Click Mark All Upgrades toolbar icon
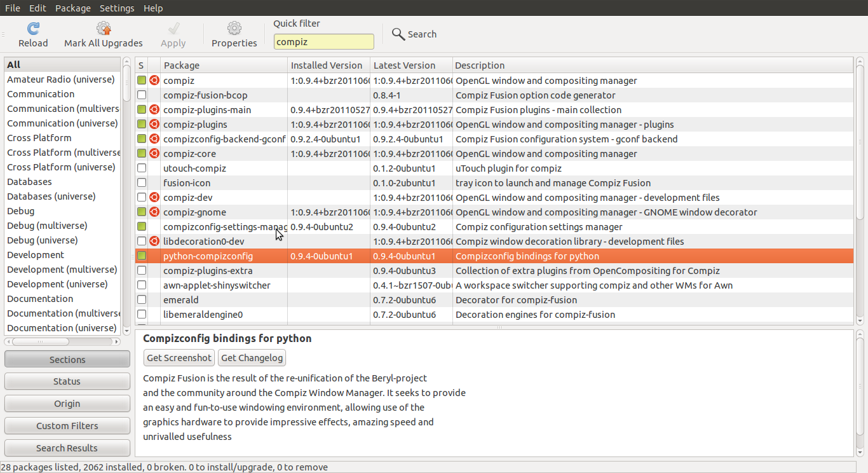The image size is (868, 473). tap(104, 28)
